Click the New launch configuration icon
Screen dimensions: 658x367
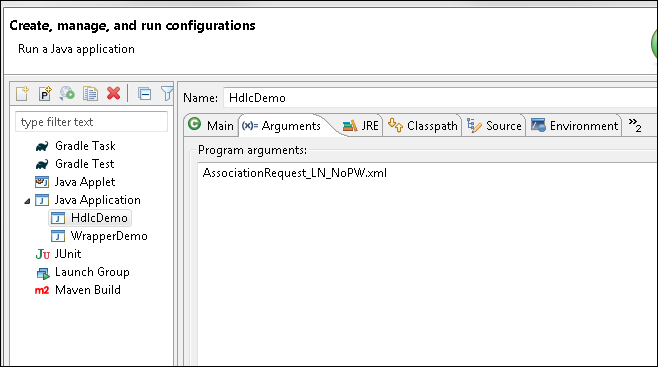pos(22,94)
